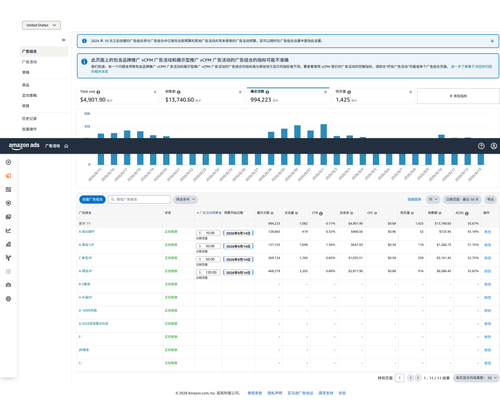Click edit link in 120.00 budget row
The image size is (500, 401).
click(487, 271)
